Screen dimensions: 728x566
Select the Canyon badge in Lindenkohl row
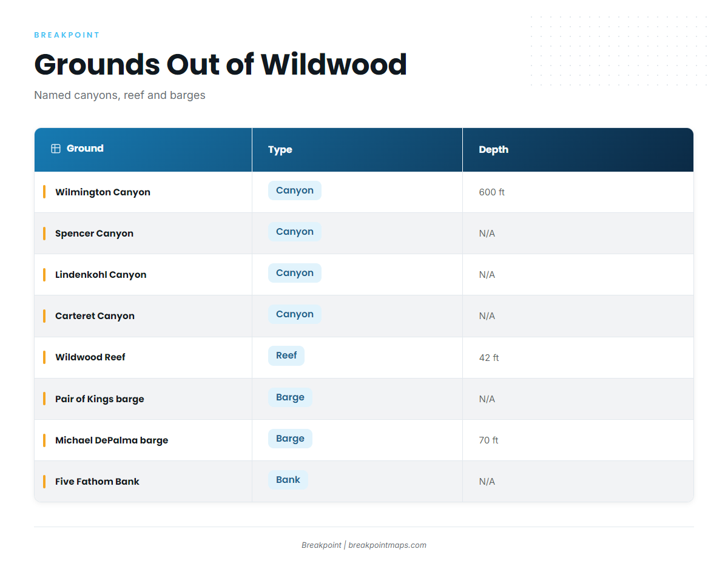click(x=295, y=273)
